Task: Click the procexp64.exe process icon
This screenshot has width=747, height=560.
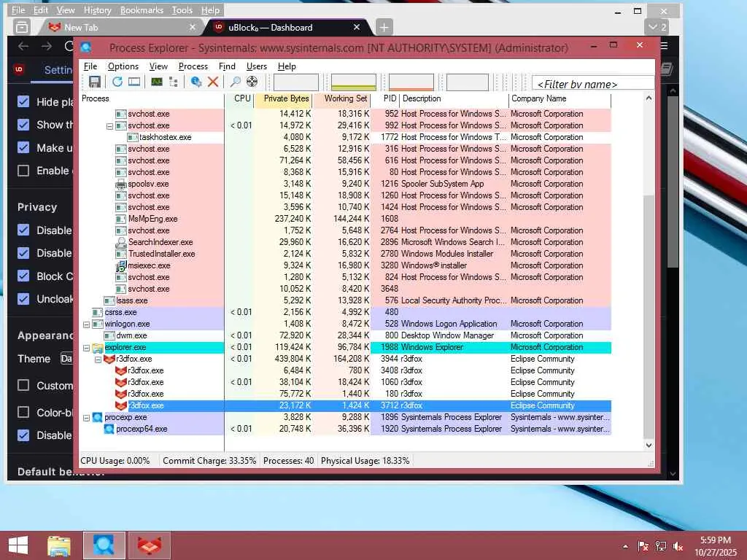Action: (x=109, y=429)
